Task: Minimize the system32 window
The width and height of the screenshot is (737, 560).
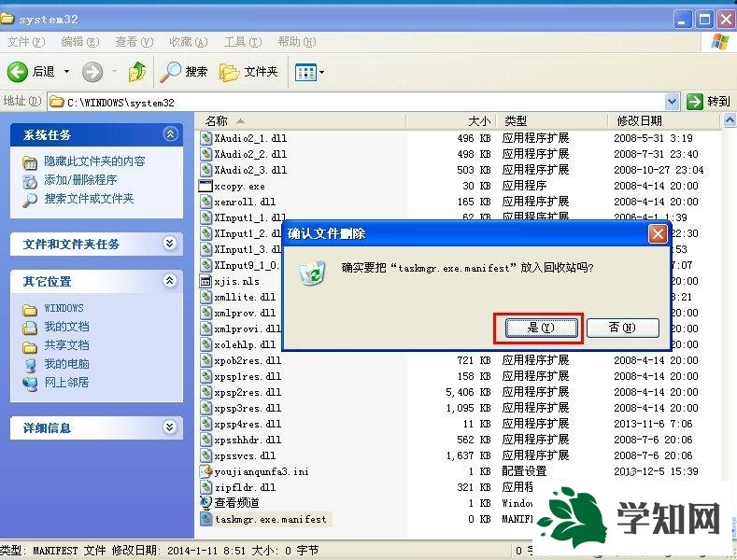Action: pyautogui.click(x=683, y=20)
